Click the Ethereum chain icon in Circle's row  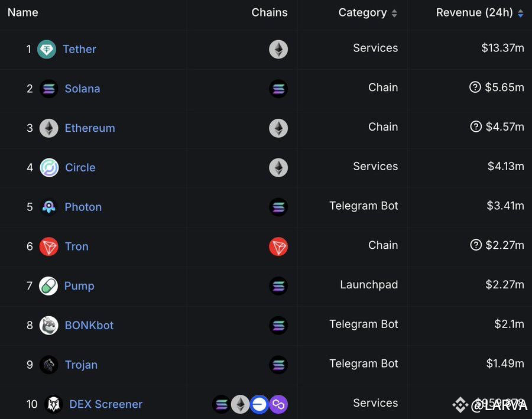pyautogui.click(x=278, y=167)
